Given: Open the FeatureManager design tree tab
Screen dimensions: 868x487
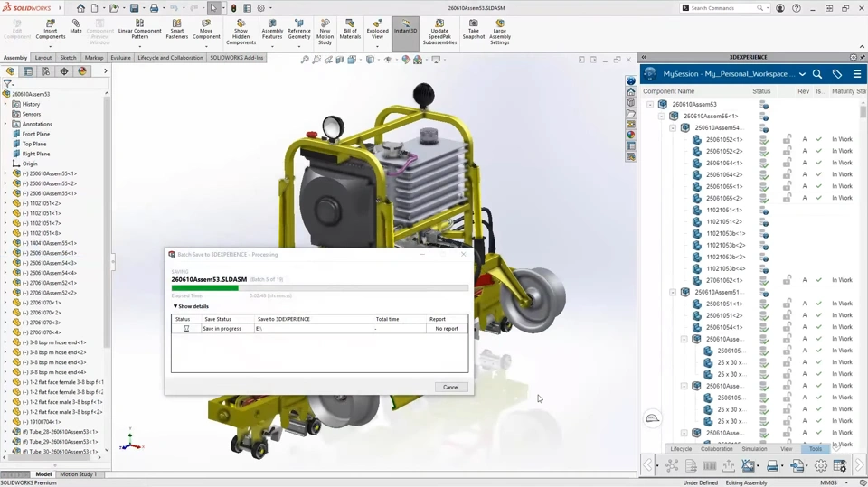Looking at the screenshot, I should pyautogui.click(x=11, y=70).
